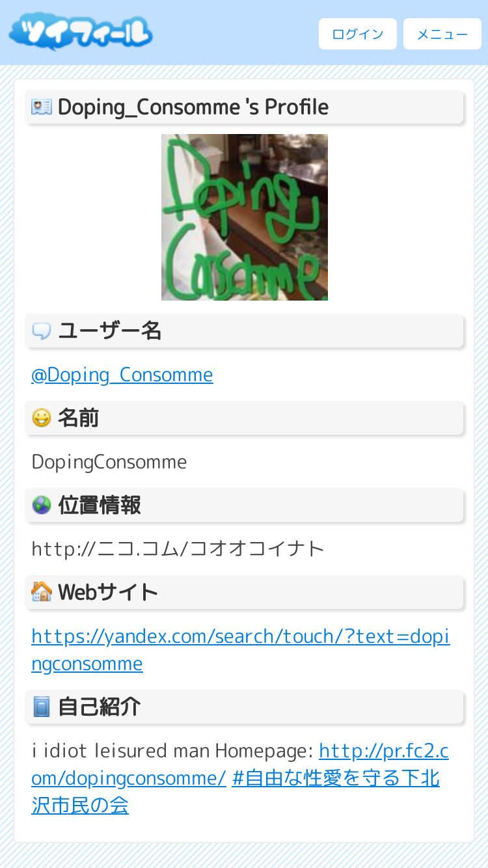Click the profile card icon beside Profile heading
Image resolution: width=488 pixels, height=868 pixels.
click(42, 107)
